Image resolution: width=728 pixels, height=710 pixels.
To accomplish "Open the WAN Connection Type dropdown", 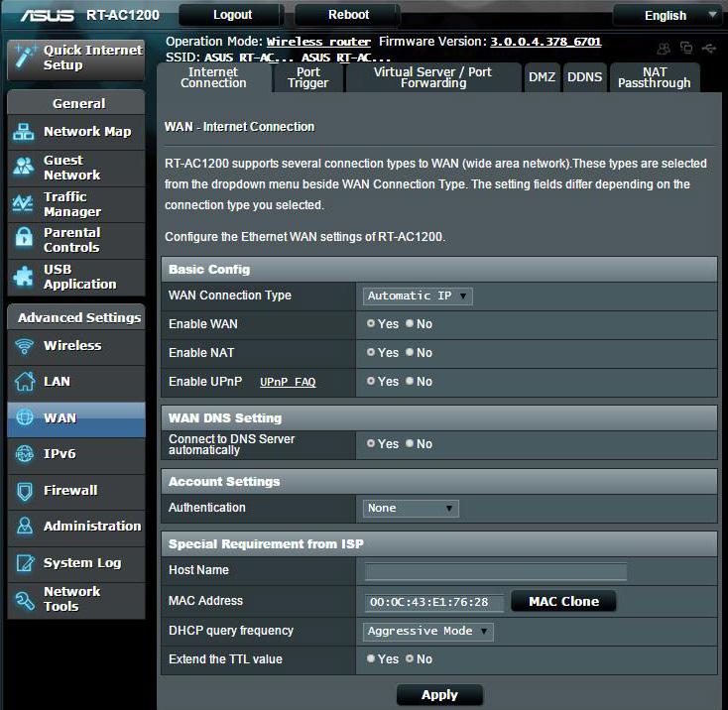I will click(418, 296).
